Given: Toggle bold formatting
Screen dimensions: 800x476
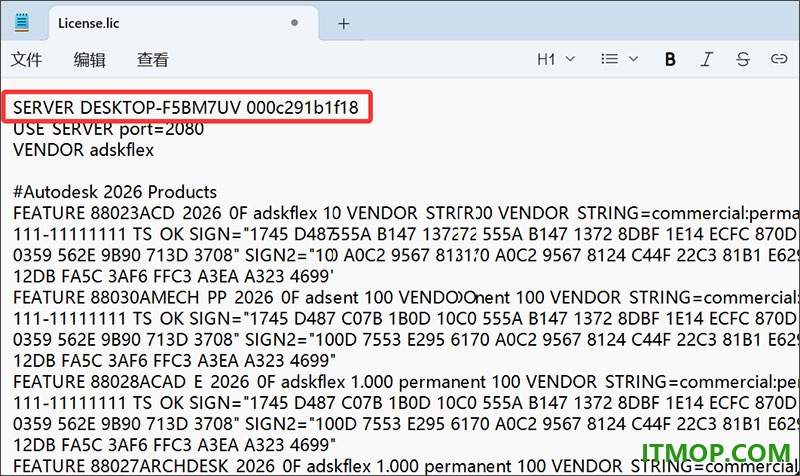Looking at the screenshot, I should point(670,60).
